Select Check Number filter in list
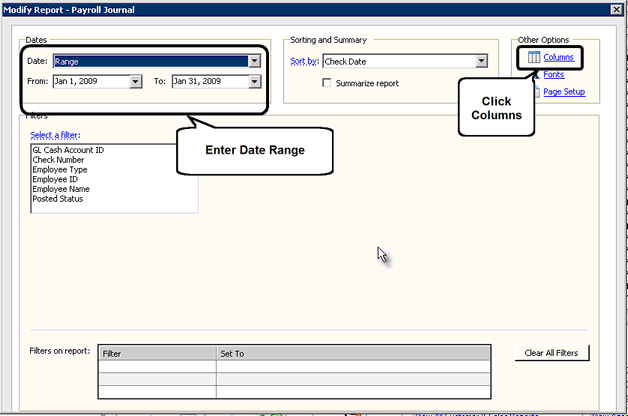 click(x=58, y=160)
